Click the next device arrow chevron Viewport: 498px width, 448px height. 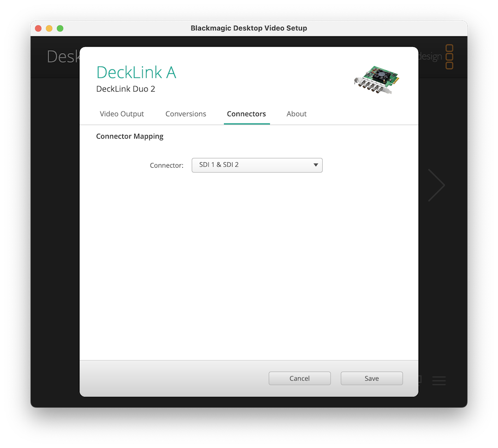tap(436, 185)
